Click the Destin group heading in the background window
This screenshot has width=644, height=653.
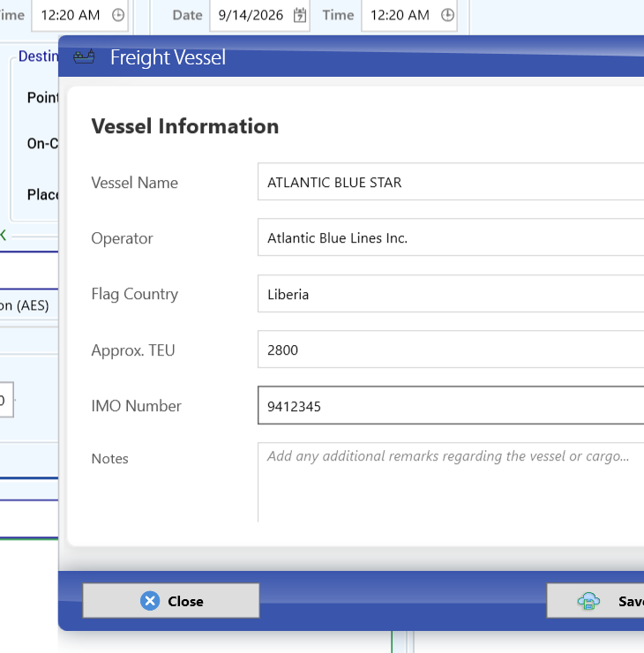[x=38, y=56]
